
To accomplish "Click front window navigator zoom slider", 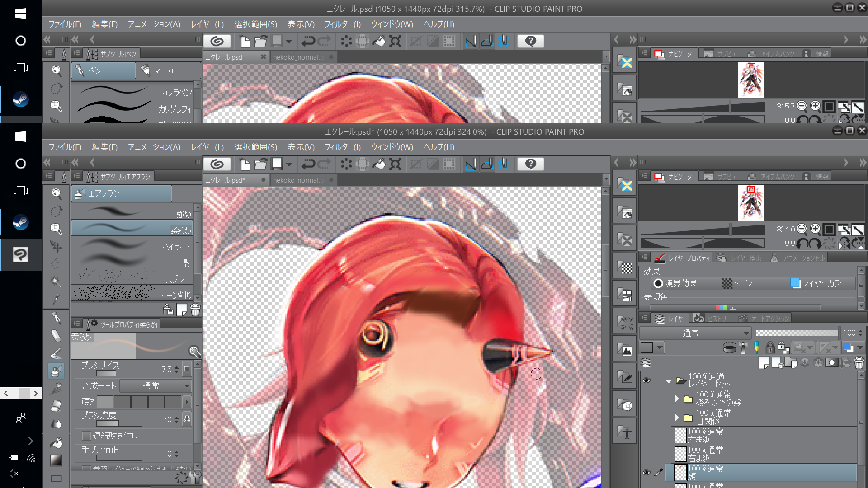I will tap(703, 230).
